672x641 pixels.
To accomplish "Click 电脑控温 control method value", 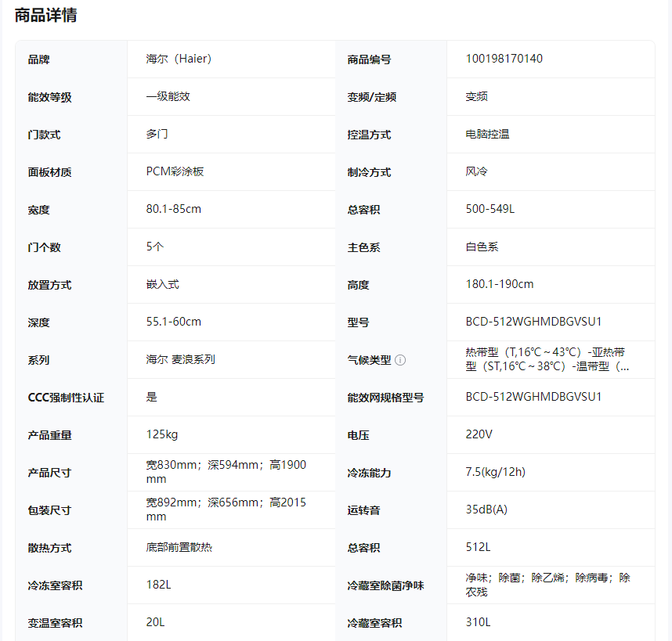I will [x=487, y=134].
